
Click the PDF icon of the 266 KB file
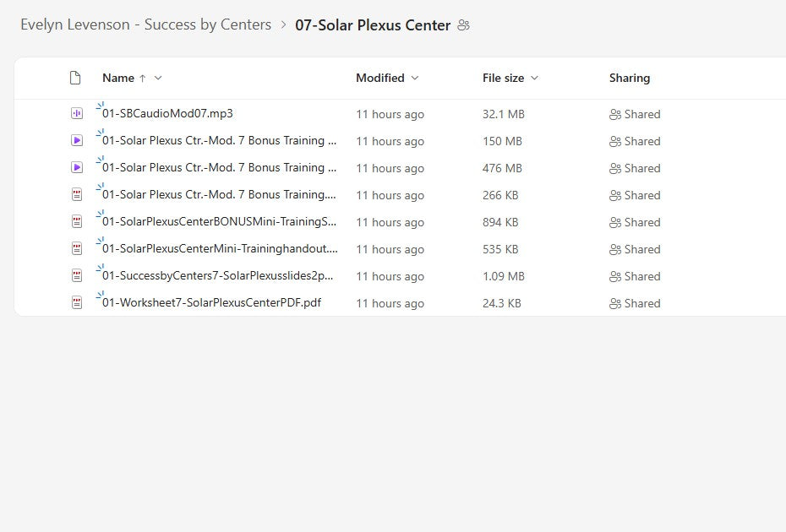77,195
